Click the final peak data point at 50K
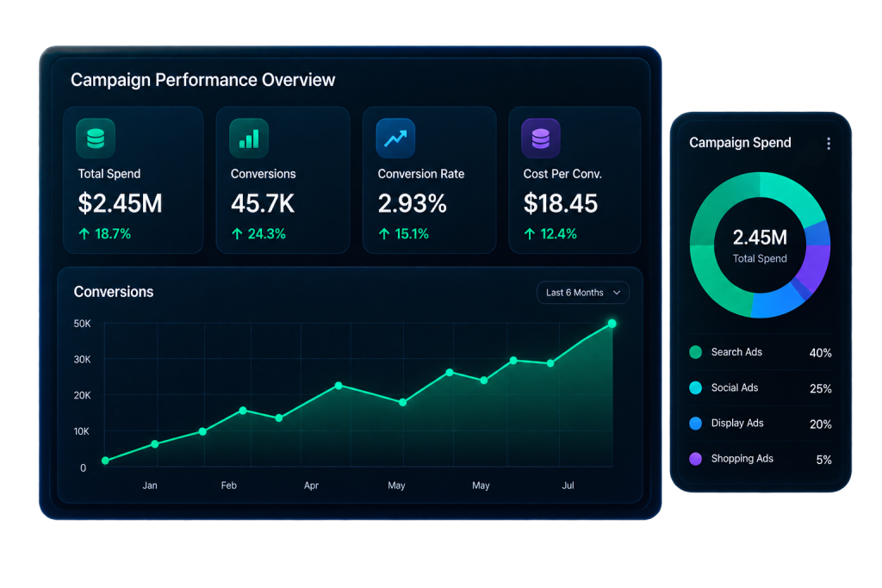The height and width of the screenshot is (588, 882). pos(612,324)
